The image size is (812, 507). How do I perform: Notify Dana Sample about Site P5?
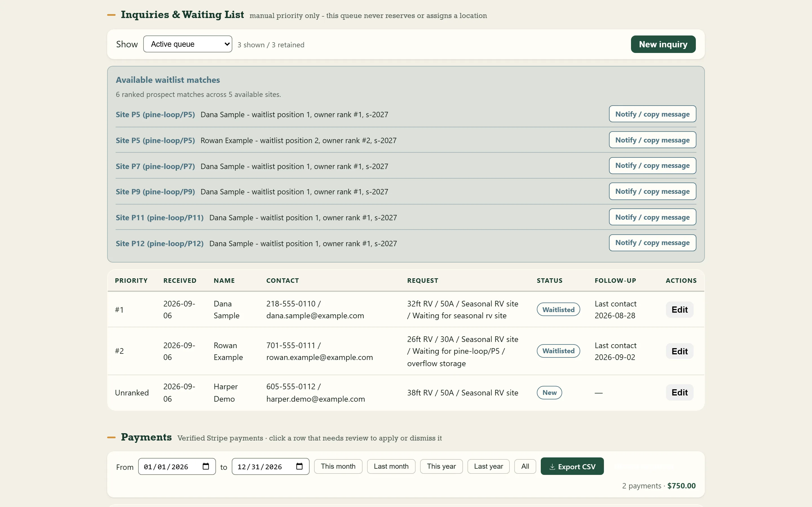pos(652,114)
